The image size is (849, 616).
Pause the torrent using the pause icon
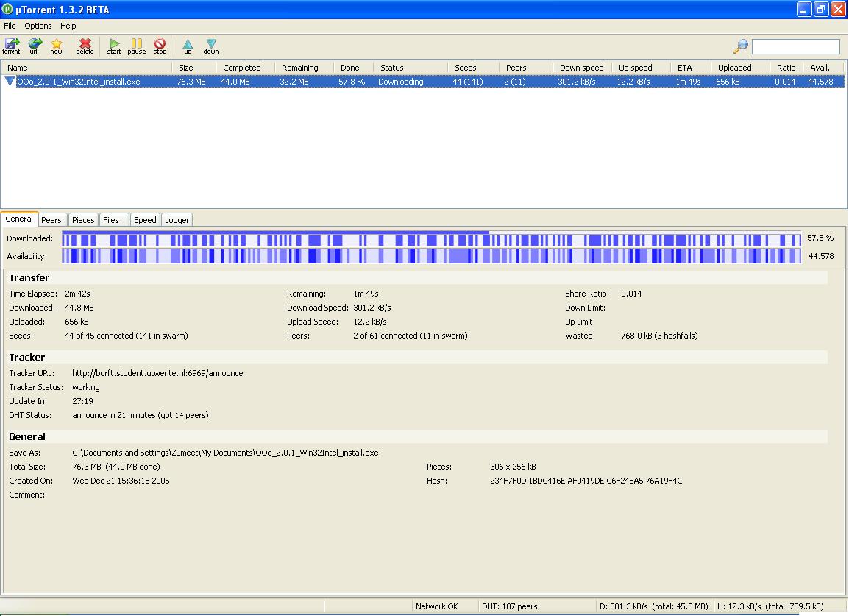click(137, 46)
